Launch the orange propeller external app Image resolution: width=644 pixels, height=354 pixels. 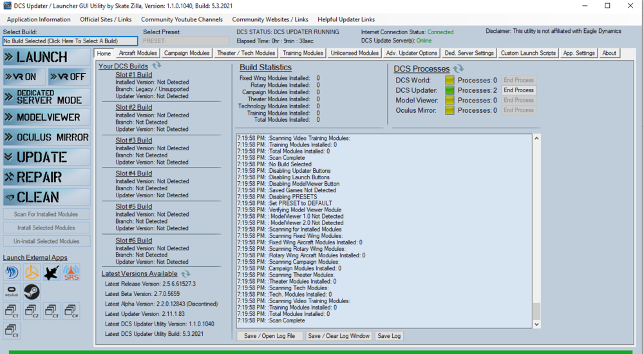pos(32,272)
